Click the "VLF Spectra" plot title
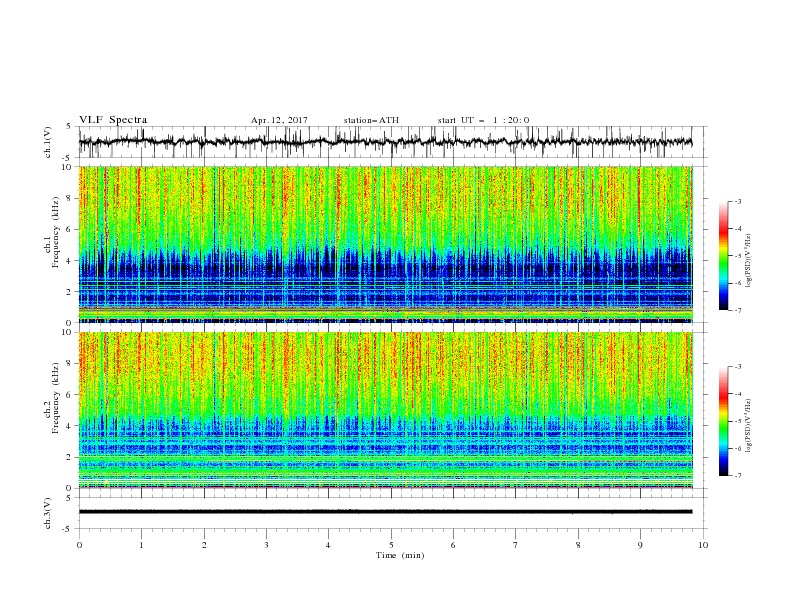The width and height of the screenshot is (792, 612). point(113,120)
